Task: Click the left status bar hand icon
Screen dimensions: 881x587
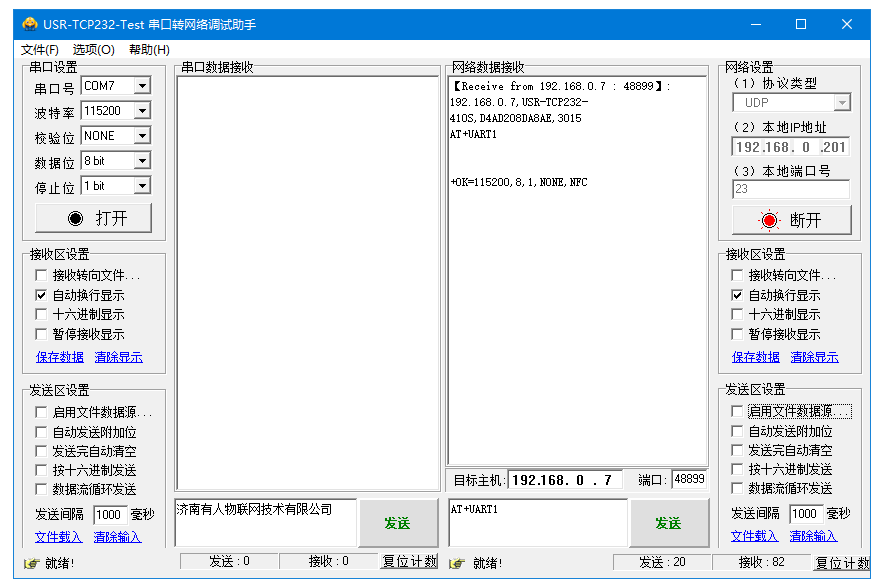Action: [x=31, y=563]
